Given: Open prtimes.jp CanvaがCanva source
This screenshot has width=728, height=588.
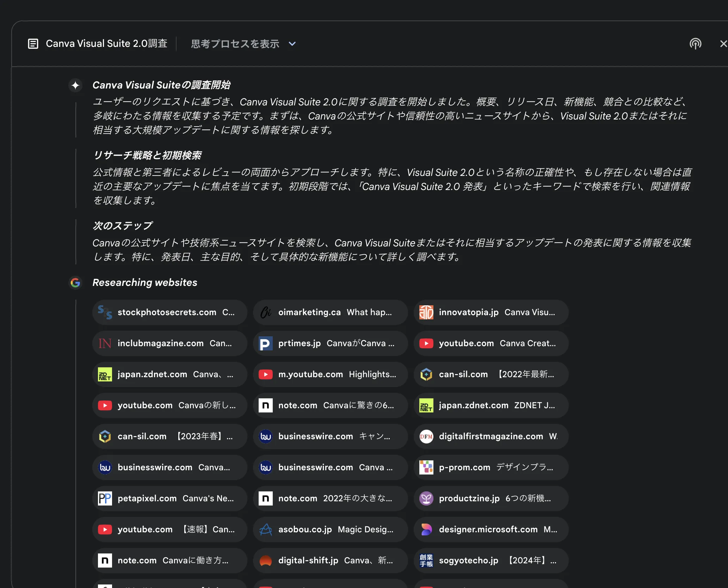Looking at the screenshot, I should point(331,343).
